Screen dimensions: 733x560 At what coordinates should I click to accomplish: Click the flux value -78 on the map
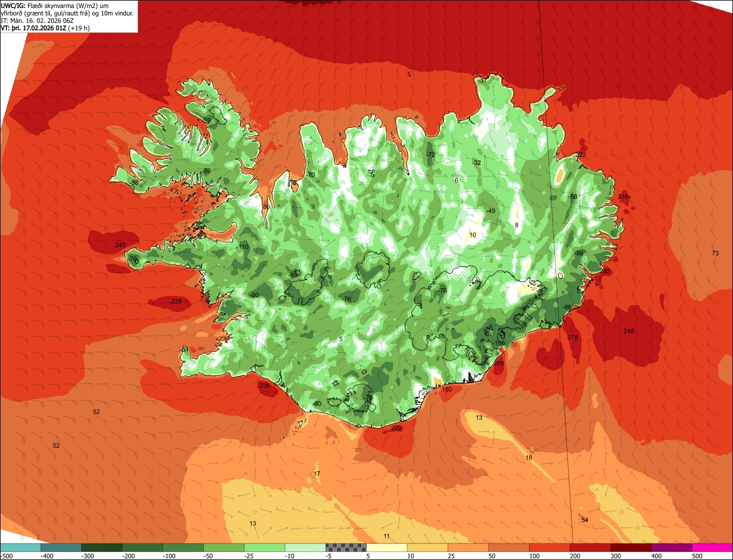point(368,398)
